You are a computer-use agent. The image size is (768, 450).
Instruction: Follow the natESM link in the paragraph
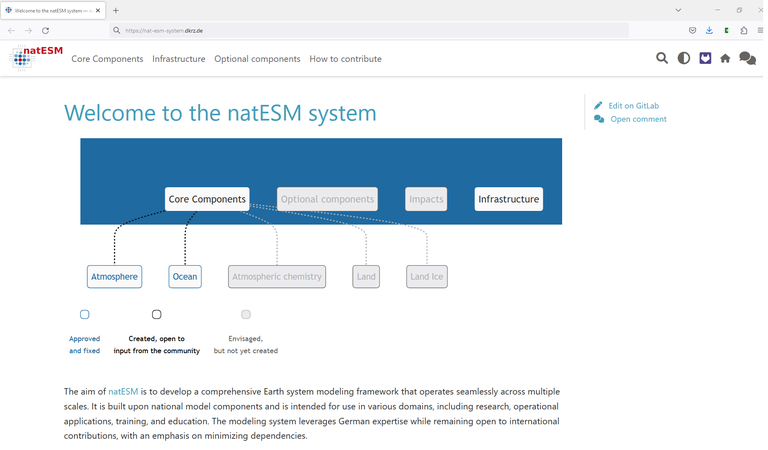pyautogui.click(x=123, y=392)
